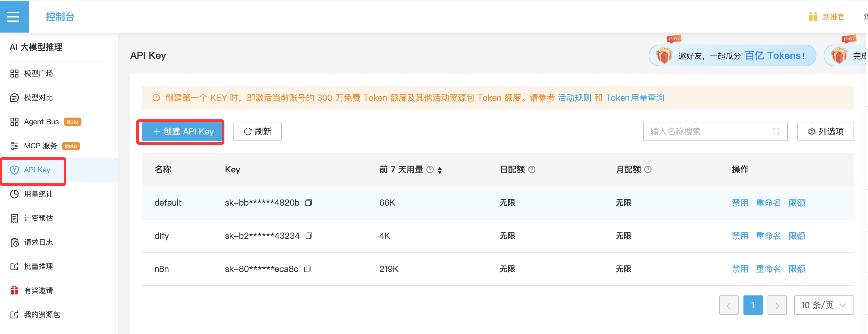Open MCP 服务 in the sidebar
The width and height of the screenshot is (868, 334).
pos(40,146)
